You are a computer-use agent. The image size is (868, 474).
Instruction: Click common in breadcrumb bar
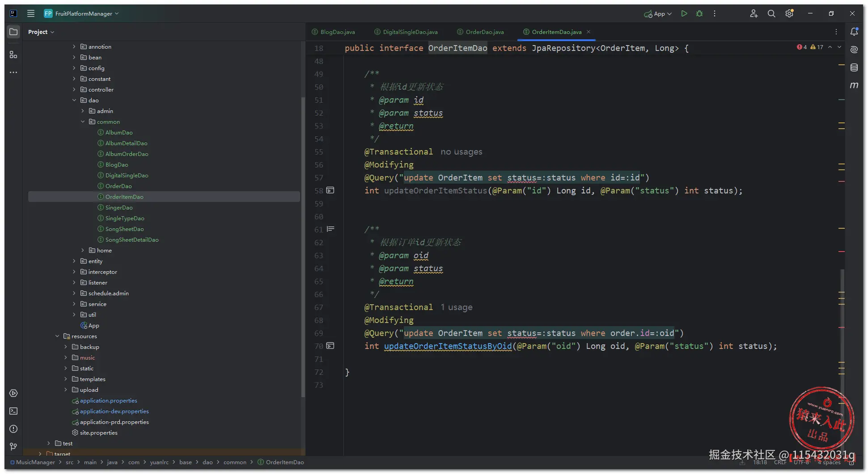(x=235, y=462)
